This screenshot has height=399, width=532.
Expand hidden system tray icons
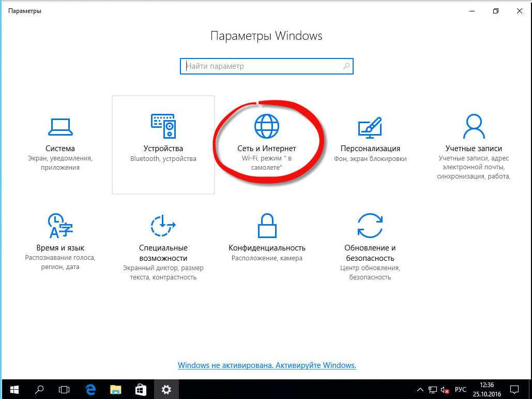coord(421,389)
